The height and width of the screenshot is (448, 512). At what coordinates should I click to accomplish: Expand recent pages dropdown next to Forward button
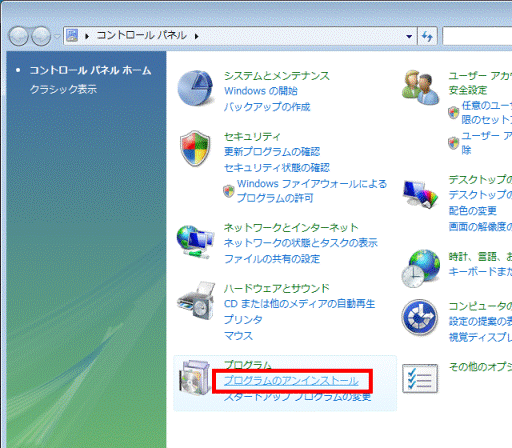(x=57, y=36)
